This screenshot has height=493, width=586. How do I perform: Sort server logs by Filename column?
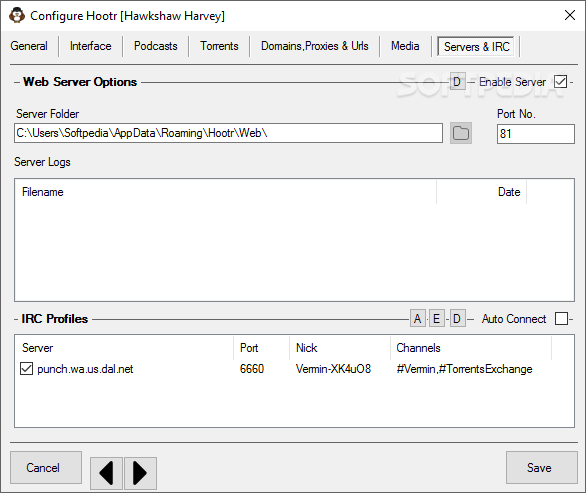225,192
